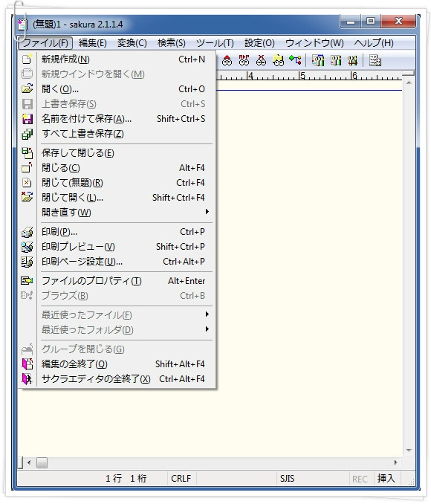Click the vertical scrollbar up arrow
The image size is (431, 504).
(409, 83)
